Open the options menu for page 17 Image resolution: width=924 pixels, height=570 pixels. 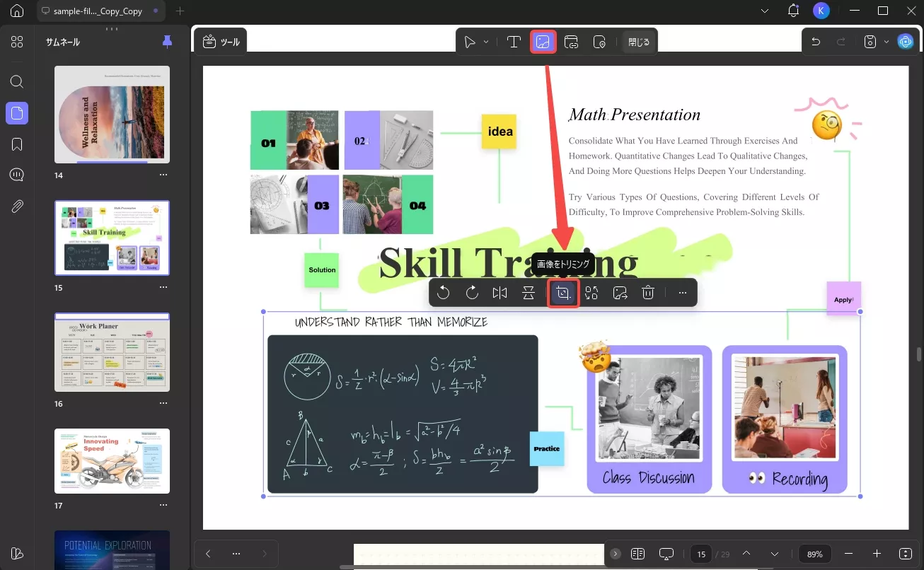[x=163, y=506]
